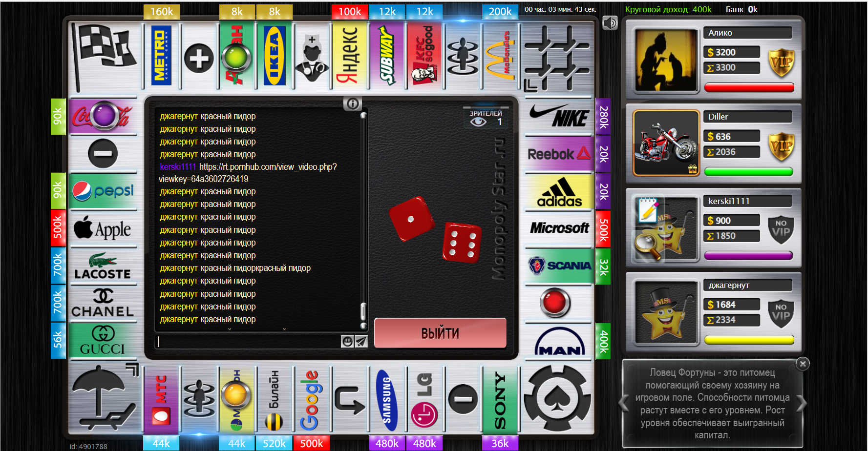
Task: Click the poker chip casino corner
Action: point(557,399)
